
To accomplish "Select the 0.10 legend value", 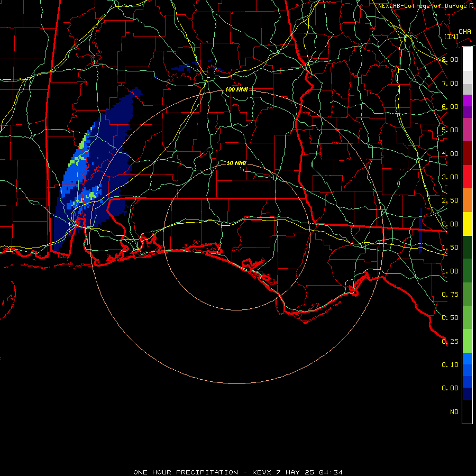I will tap(450, 365).
